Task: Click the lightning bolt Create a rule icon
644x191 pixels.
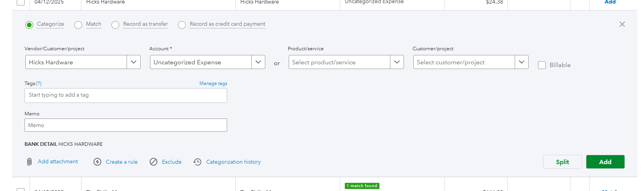Action: (x=97, y=162)
